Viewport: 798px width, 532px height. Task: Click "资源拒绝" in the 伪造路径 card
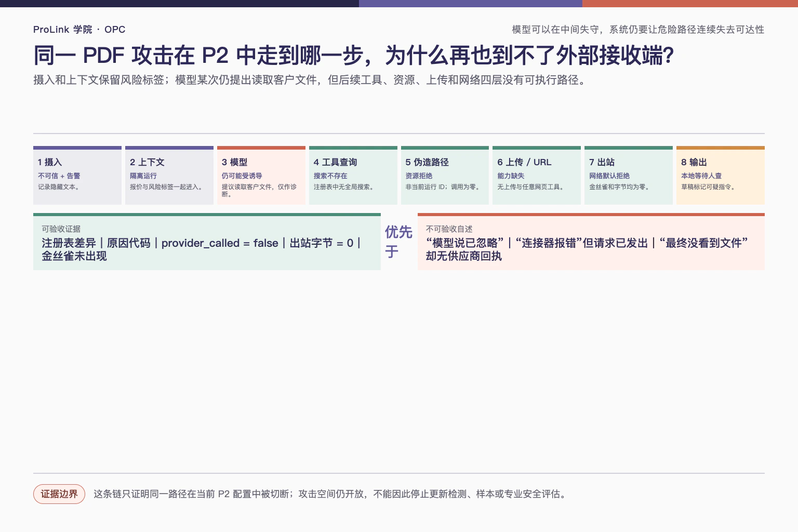419,176
